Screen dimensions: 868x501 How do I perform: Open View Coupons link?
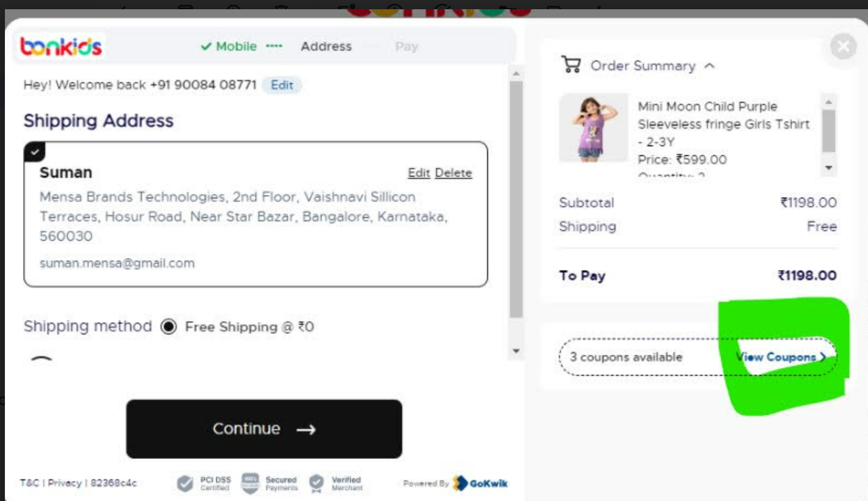pyautogui.click(x=780, y=357)
